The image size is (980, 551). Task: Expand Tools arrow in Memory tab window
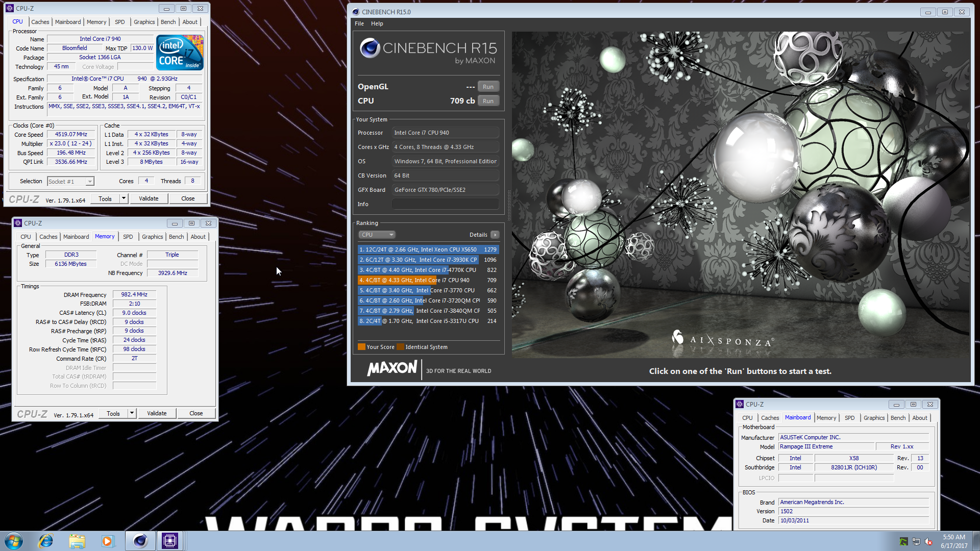132,413
